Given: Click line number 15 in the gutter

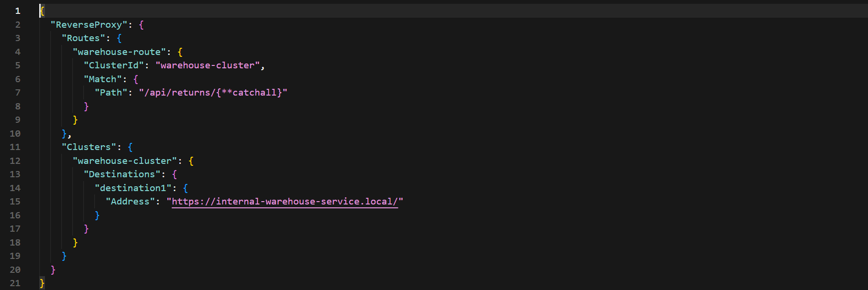Looking at the screenshot, I should click(15, 202).
